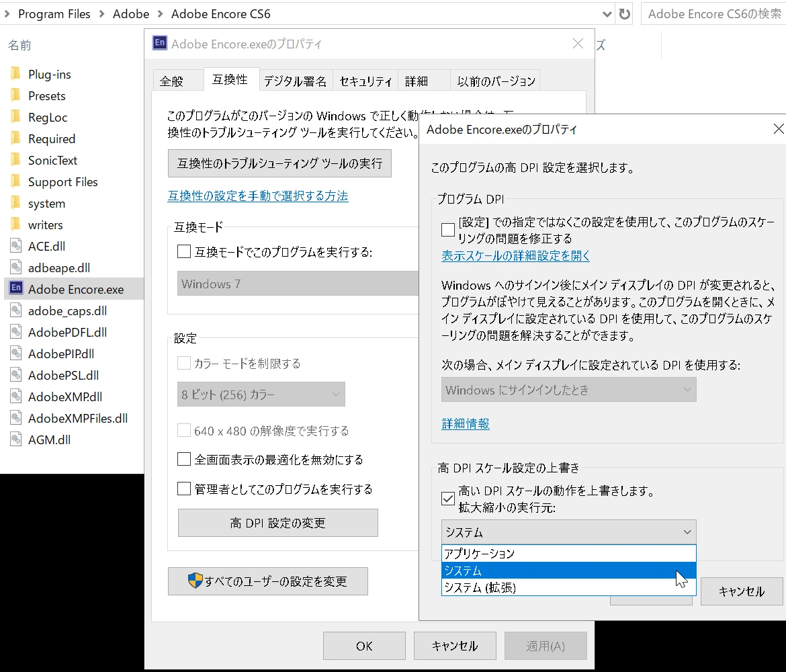Click the system folder icon

click(16, 203)
